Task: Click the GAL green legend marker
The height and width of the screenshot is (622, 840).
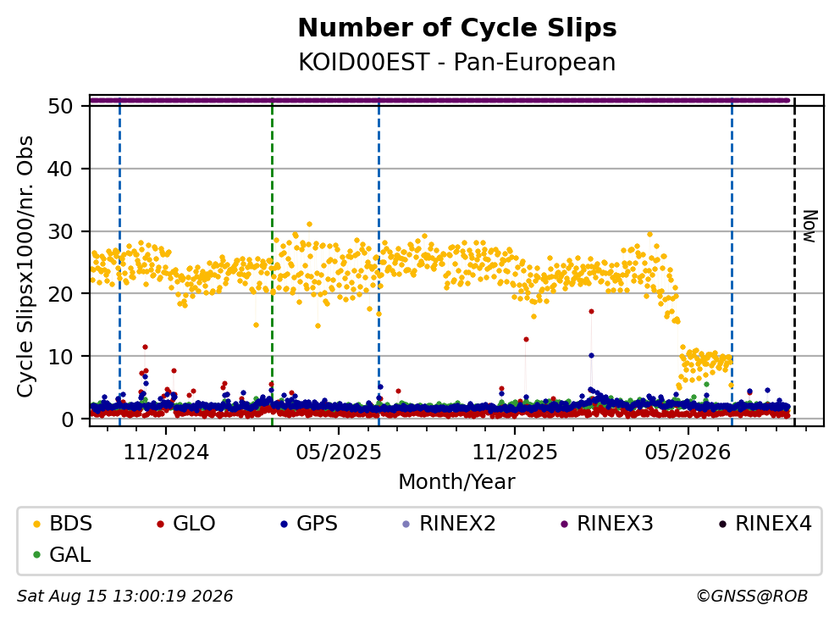Action: (x=36, y=555)
